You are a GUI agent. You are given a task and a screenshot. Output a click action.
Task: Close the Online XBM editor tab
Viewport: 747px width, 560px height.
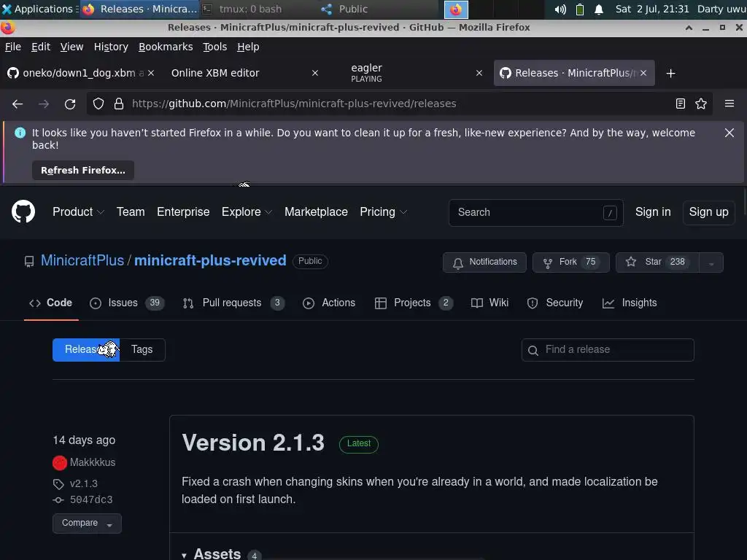[x=315, y=73]
